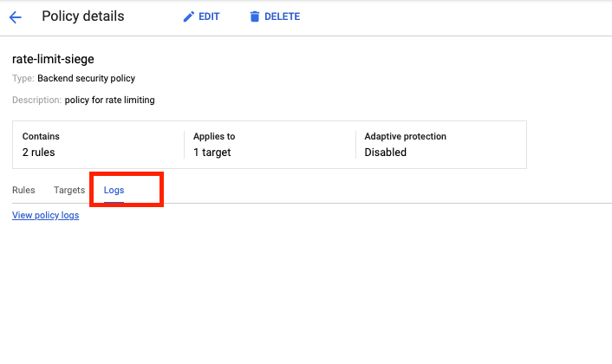Click the Contains label in summary card

pos(41,137)
